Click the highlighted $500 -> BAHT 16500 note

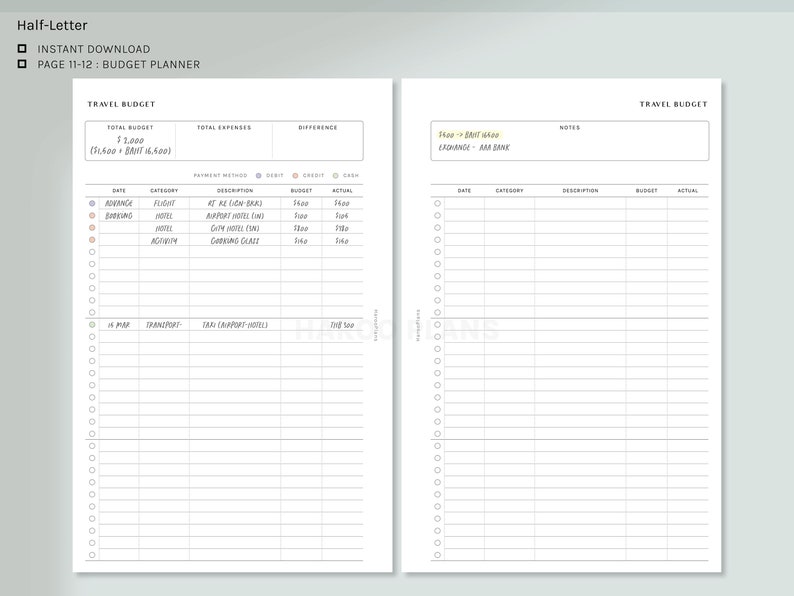tap(469, 135)
